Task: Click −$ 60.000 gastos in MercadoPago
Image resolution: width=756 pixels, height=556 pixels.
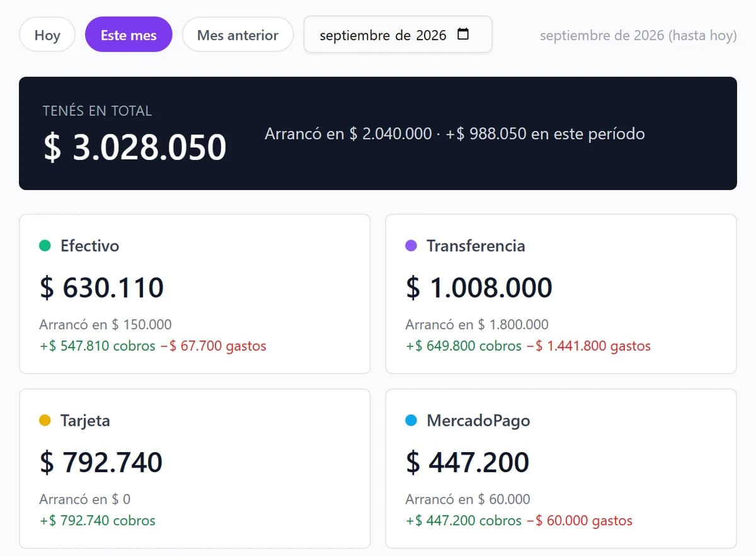Action: [579, 521]
